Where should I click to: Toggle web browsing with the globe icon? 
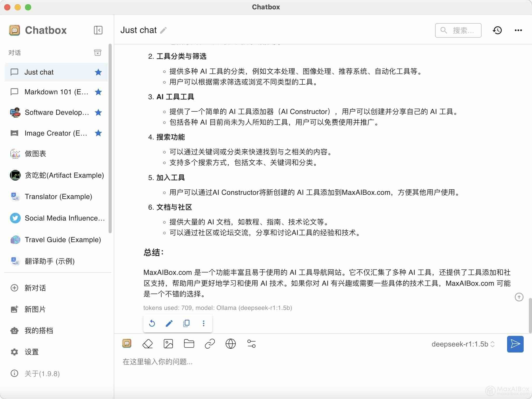pyautogui.click(x=230, y=344)
